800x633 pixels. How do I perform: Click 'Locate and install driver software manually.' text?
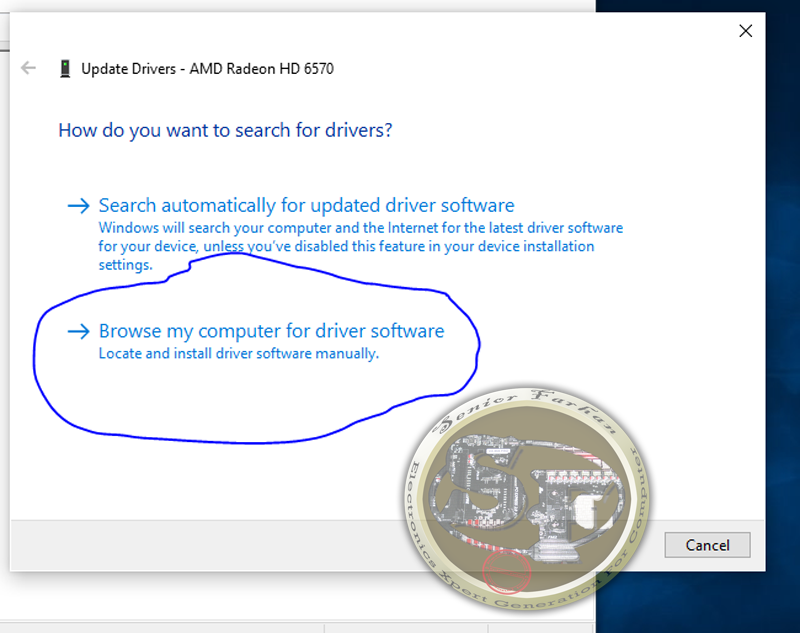point(239,353)
